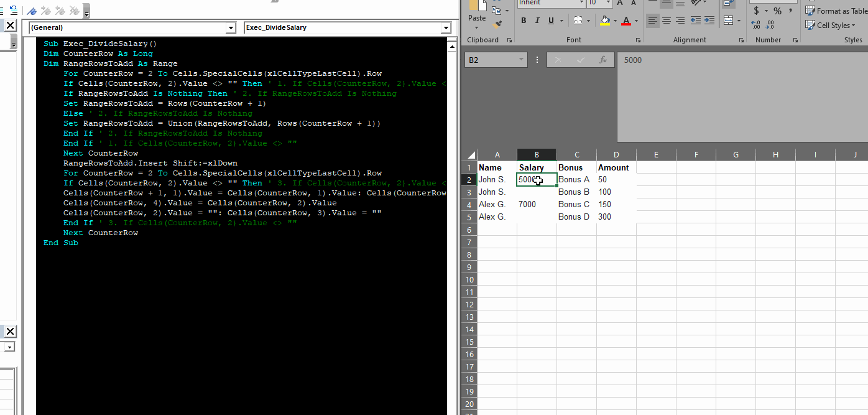Clear all bookmarks in VBA toolbar
This screenshot has height=415, width=868.
75,11
